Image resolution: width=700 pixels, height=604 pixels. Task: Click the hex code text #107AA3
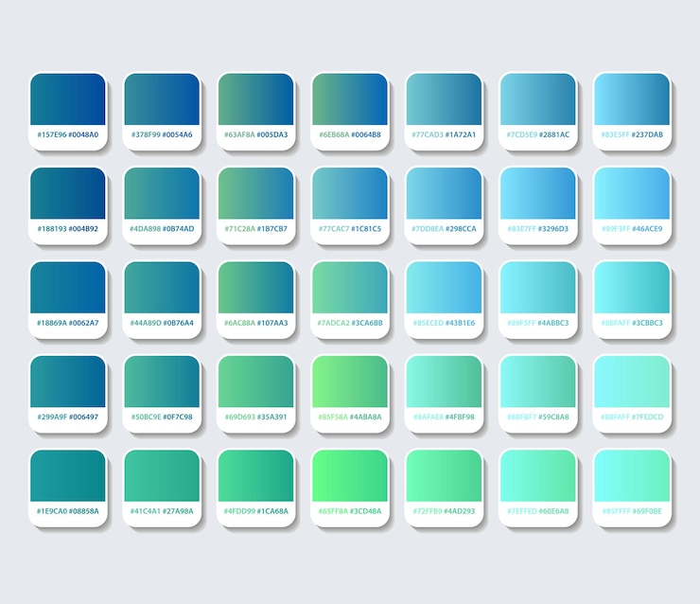click(x=272, y=323)
